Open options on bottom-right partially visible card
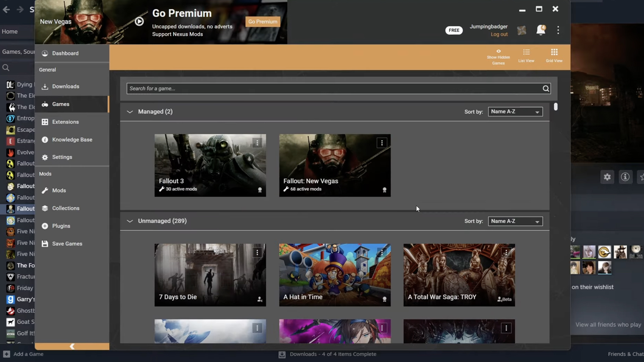Image resolution: width=644 pixels, height=362 pixels. 506,328
